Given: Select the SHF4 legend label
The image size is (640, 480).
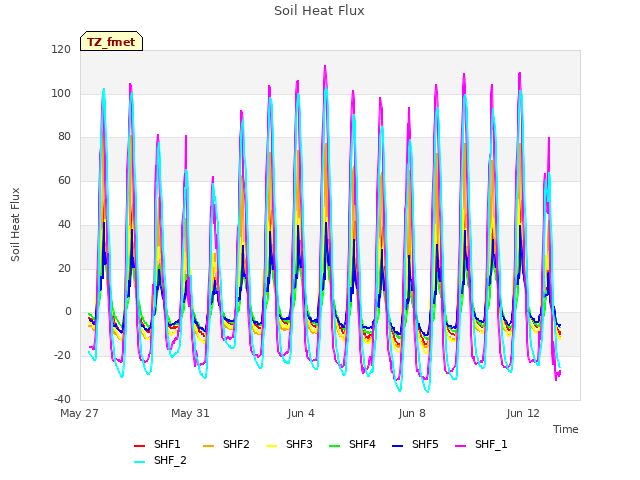Looking at the screenshot, I should tap(362, 444).
